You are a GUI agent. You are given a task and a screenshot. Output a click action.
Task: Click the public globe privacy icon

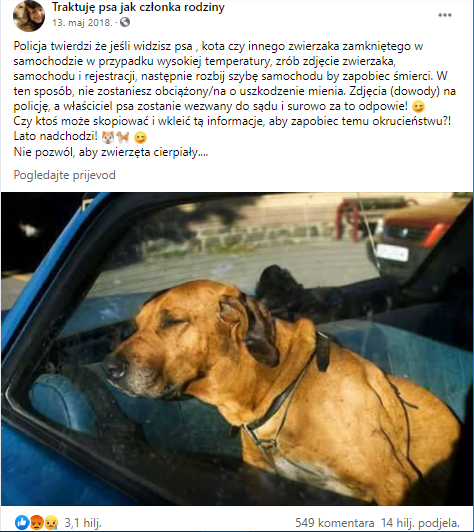(125, 22)
